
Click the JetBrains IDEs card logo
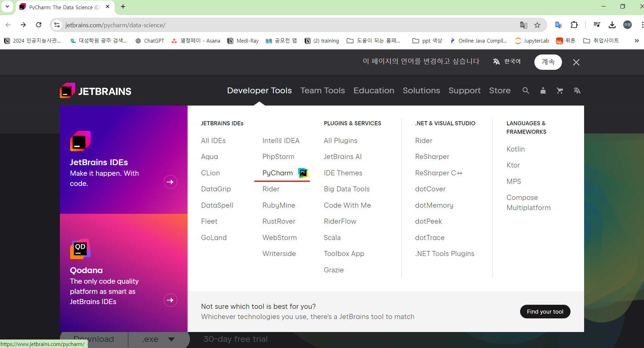(80, 141)
